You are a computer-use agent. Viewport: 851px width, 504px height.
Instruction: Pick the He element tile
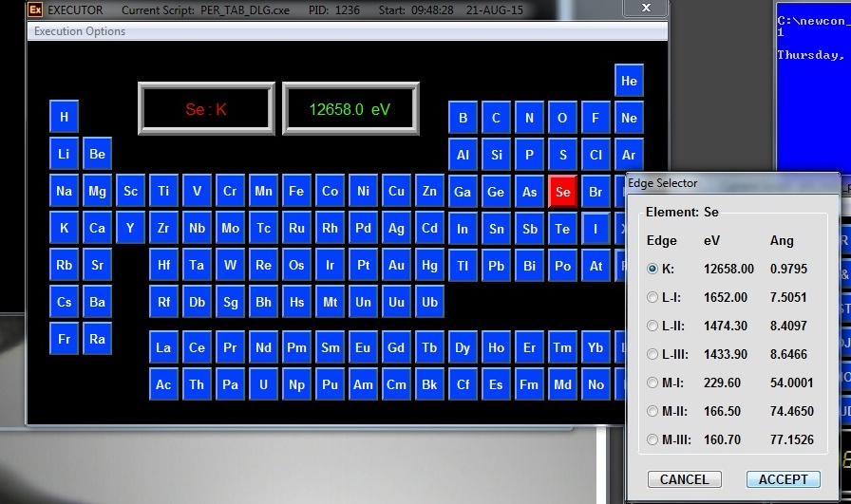coord(629,82)
